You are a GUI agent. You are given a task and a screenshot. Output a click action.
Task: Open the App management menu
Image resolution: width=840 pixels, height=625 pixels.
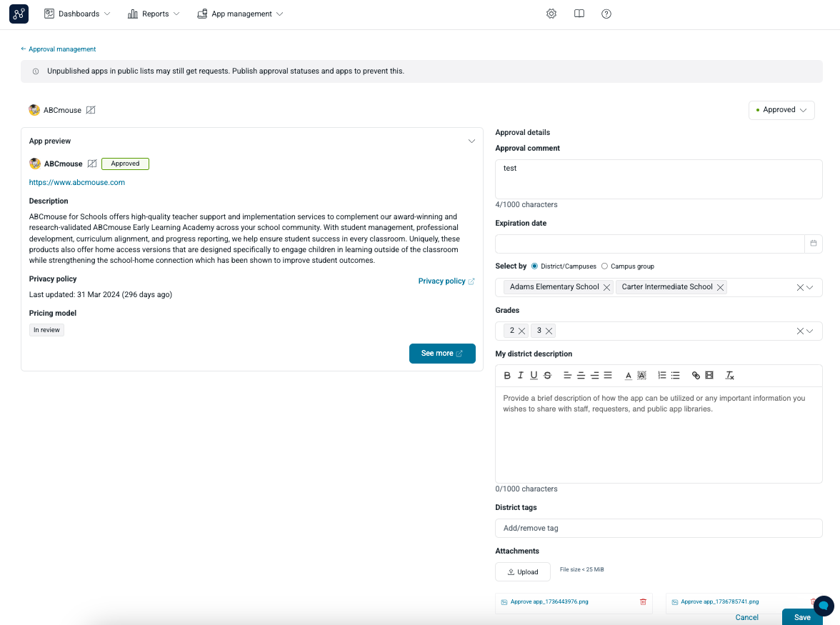pos(240,14)
